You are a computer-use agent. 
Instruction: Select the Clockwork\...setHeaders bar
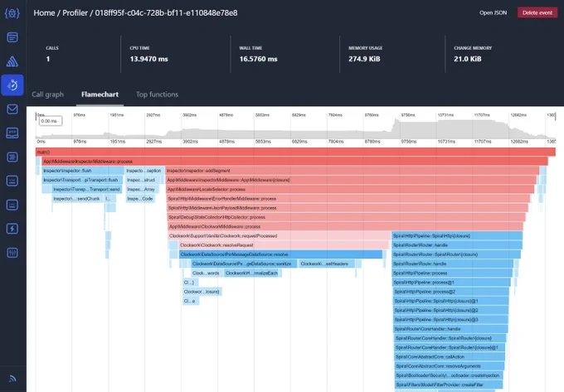pos(327,264)
